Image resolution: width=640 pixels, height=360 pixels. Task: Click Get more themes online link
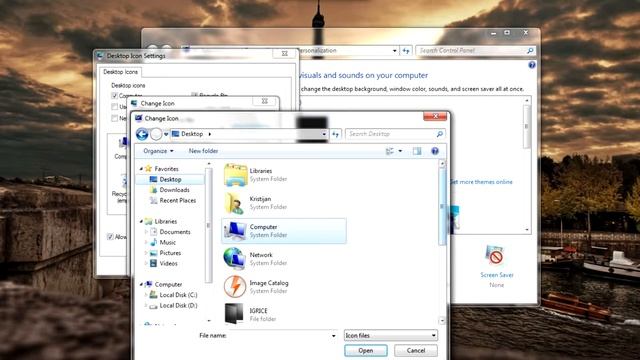coord(482,182)
